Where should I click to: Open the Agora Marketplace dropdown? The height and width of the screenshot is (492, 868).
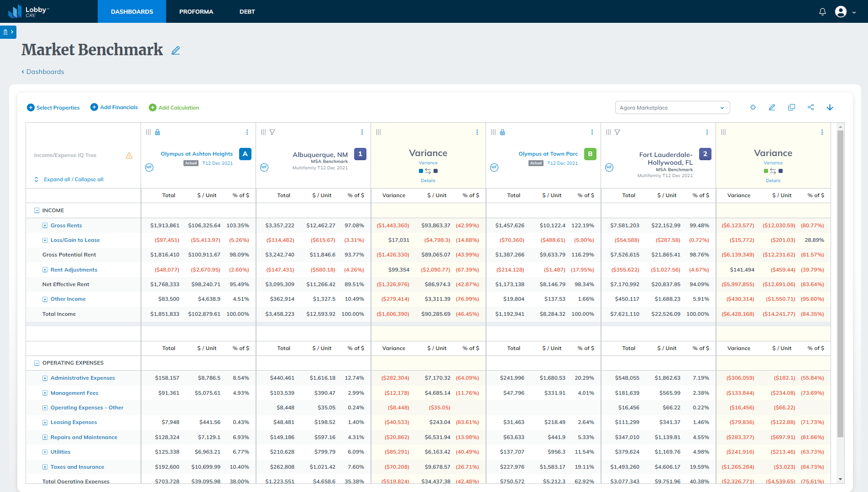tap(672, 107)
